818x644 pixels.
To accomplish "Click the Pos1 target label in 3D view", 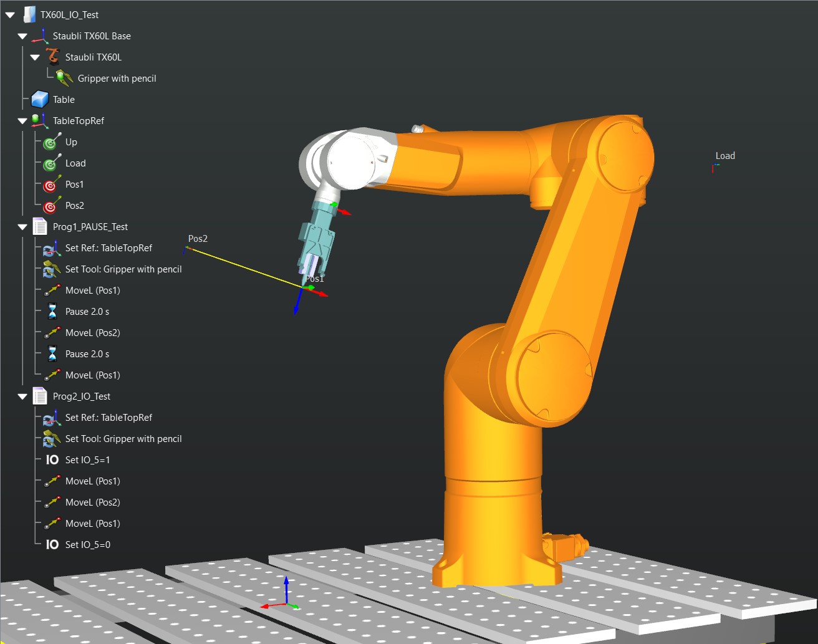I will point(315,279).
